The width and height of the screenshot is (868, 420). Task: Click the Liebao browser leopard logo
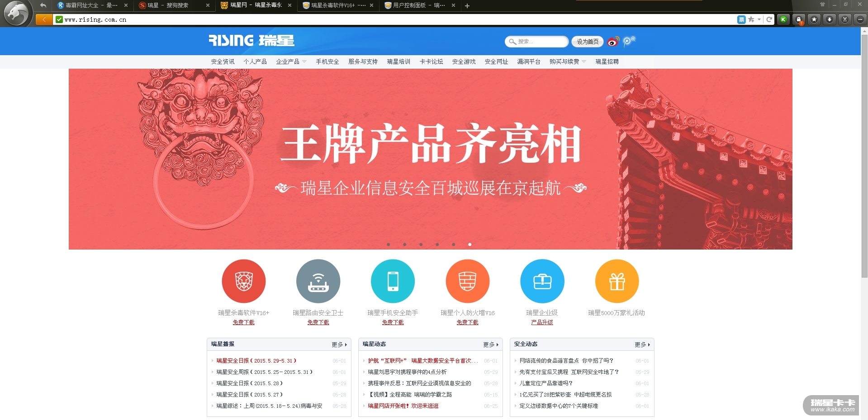(17, 13)
